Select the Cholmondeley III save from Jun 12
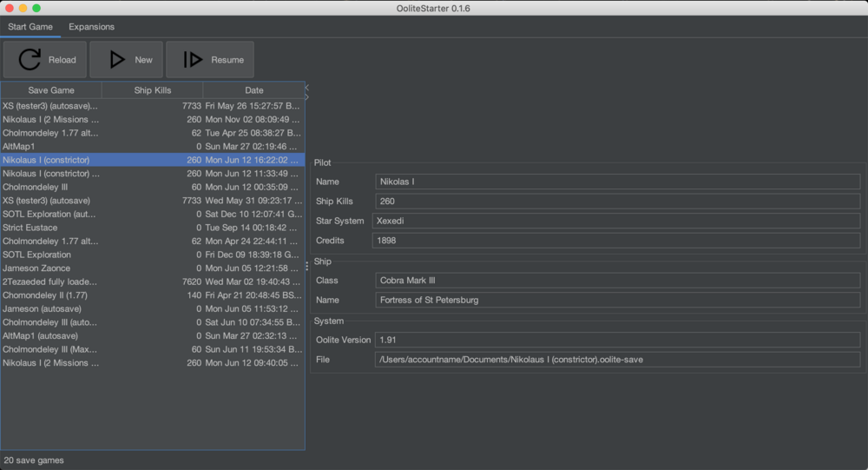 52,187
